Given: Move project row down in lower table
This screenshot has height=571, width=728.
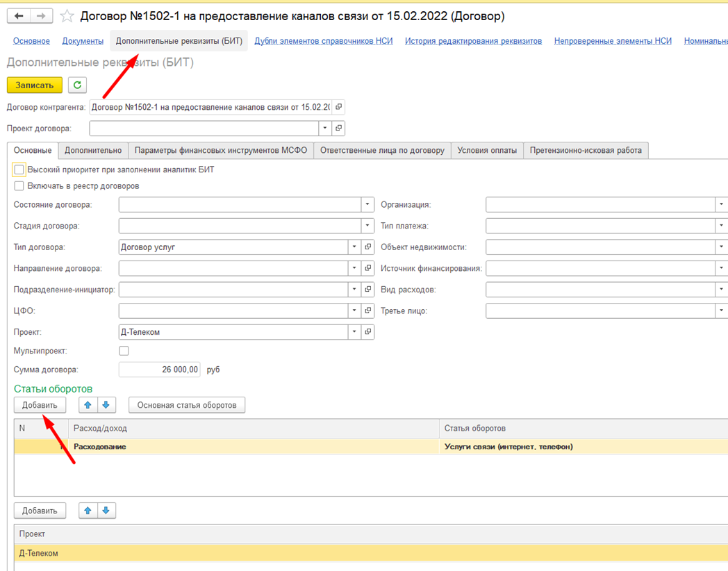Looking at the screenshot, I should [106, 511].
